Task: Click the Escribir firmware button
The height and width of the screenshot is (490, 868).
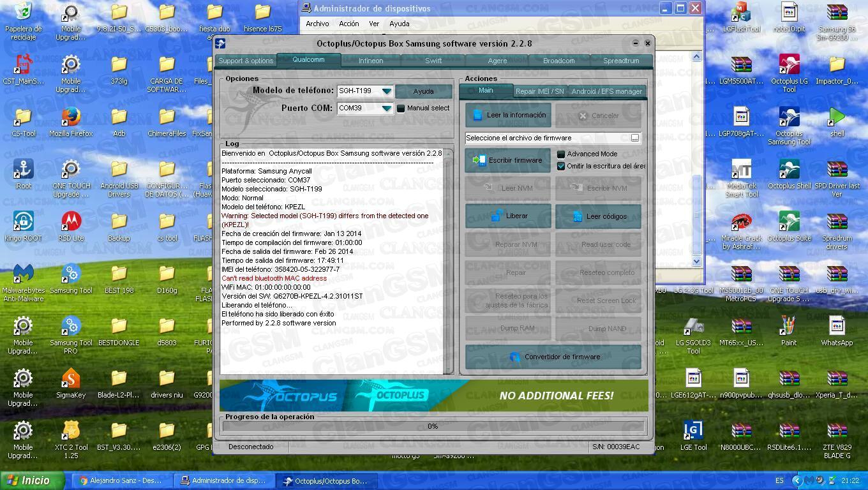Action: point(508,160)
